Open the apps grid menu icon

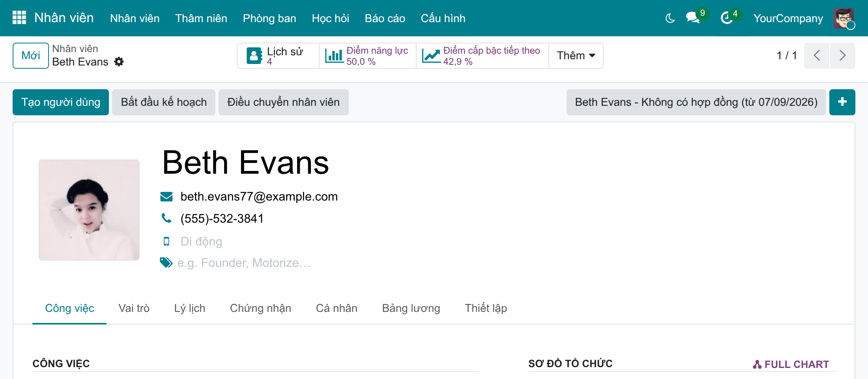point(19,18)
